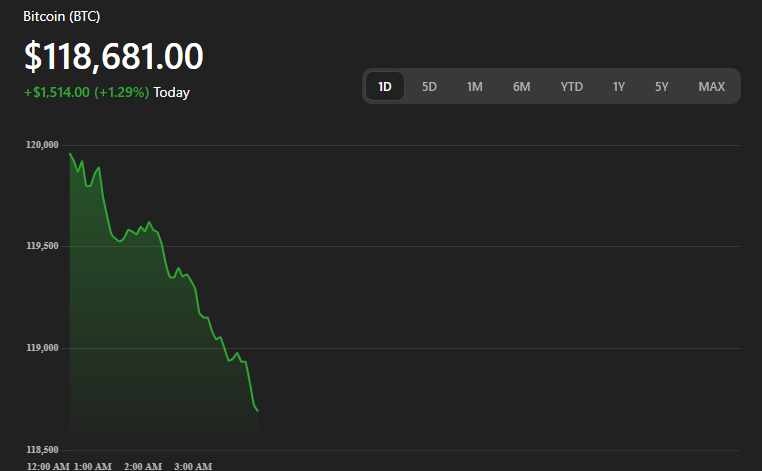Screen dimensions: 762x471
Task: Click the 1:00 AM x-axis label
Action: tap(93, 467)
